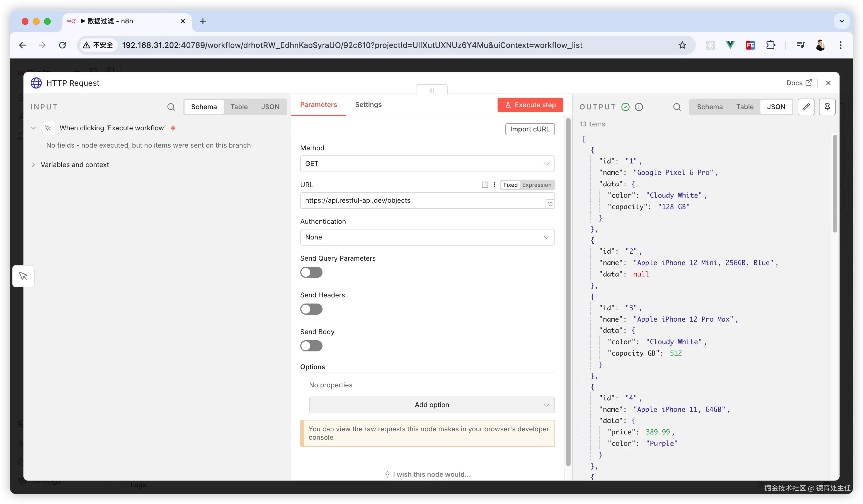Open URL field expression editor icon

click(550, 204)
